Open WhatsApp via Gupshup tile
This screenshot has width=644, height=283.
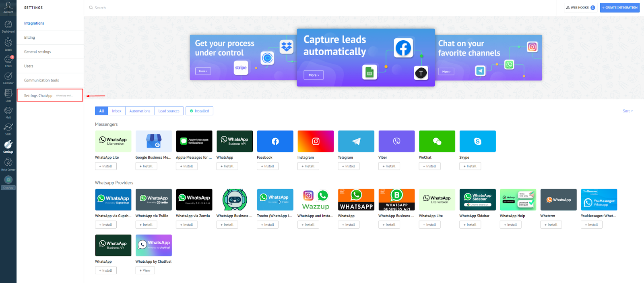coord(113,200)
